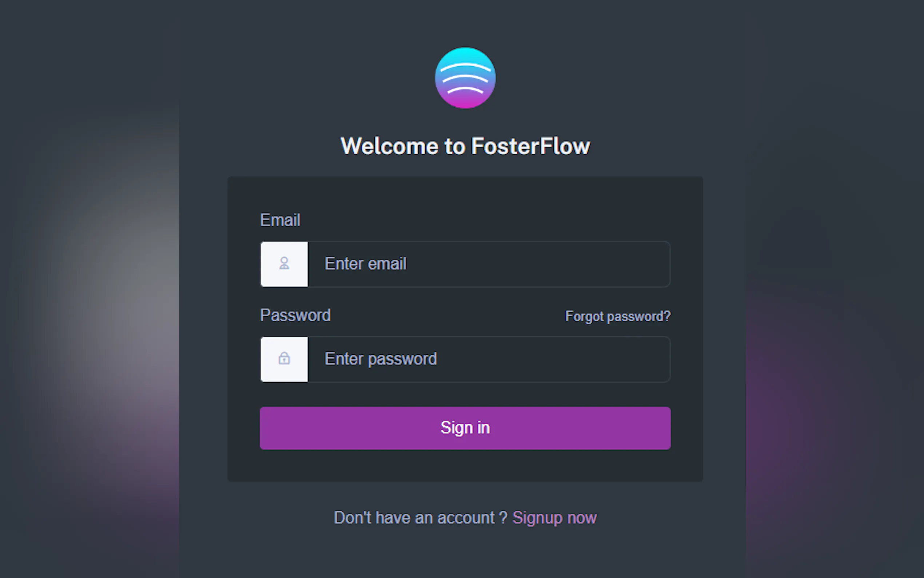Click the FosterFlow circular logo
The height and width of the screenshot is (578, 924).
pos(465,78)
